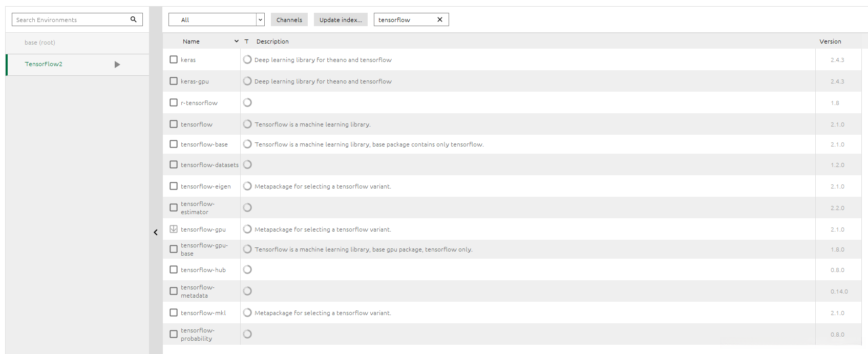This screenshot has width=868, height=354.
Task: Open the All package filter dropdown
Action: tap(217, 19)
